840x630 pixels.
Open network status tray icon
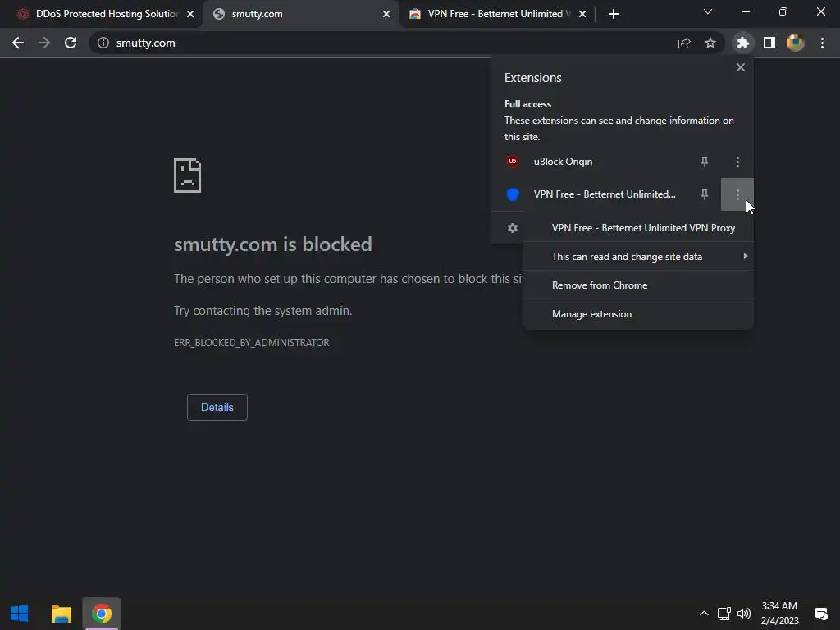724,614
